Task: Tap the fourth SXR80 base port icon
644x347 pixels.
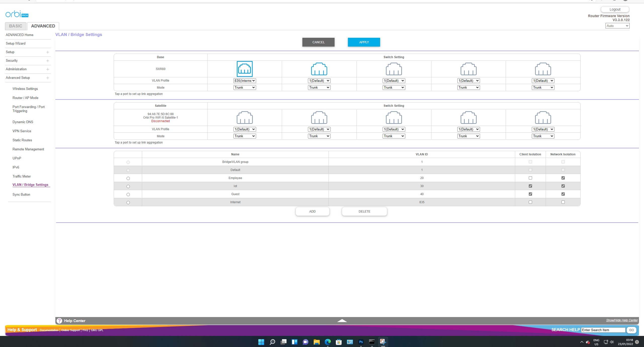Action: click(x=468, y=69)
